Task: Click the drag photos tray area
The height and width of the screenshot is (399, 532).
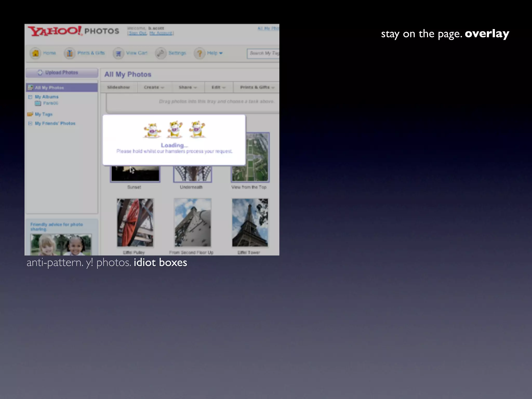Action: 193,103
